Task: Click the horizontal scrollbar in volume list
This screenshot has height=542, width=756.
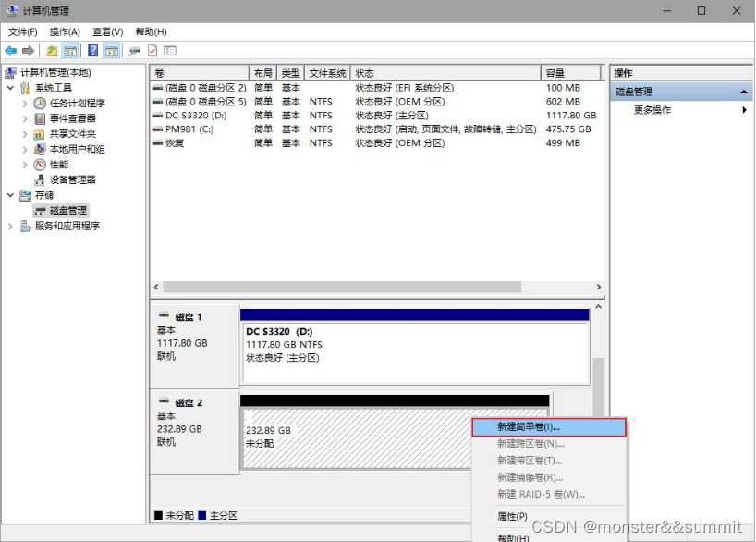Action: pyautogui.click(x=342, y=287)
